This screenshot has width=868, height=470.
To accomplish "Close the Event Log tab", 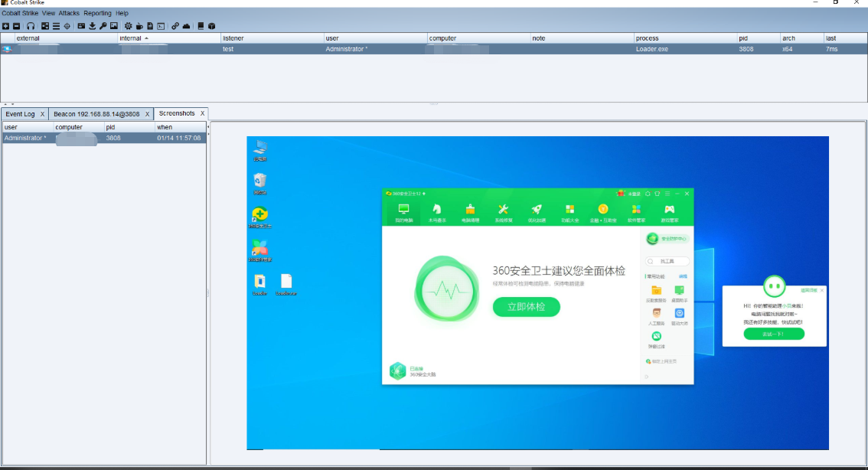I will tap(42, 114).
